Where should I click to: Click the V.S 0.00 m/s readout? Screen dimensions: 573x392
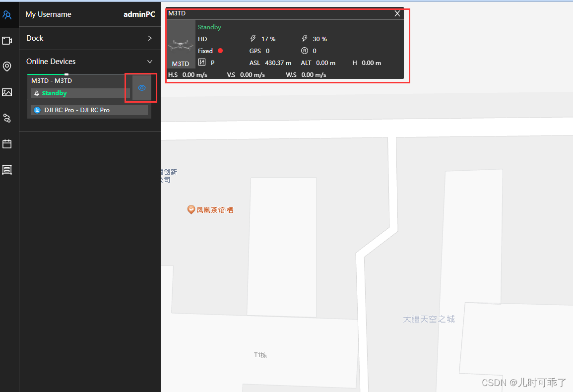point(246,75)
